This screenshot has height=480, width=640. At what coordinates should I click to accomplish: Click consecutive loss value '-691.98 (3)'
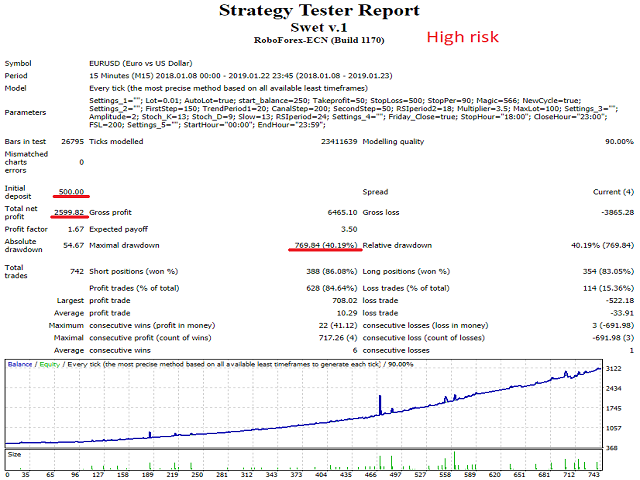coord(613,338)
